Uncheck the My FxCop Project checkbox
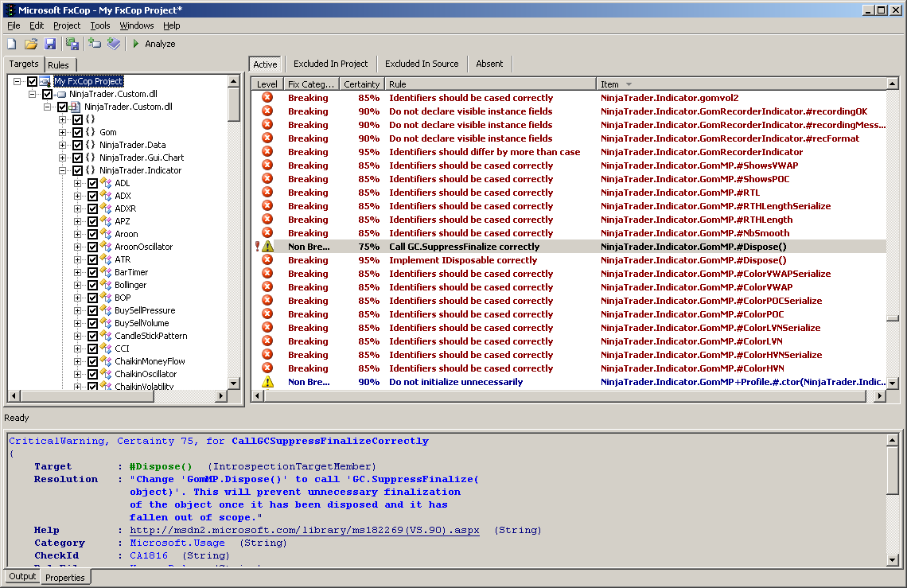This screenshot has height=588, width=907. (33, 82)
